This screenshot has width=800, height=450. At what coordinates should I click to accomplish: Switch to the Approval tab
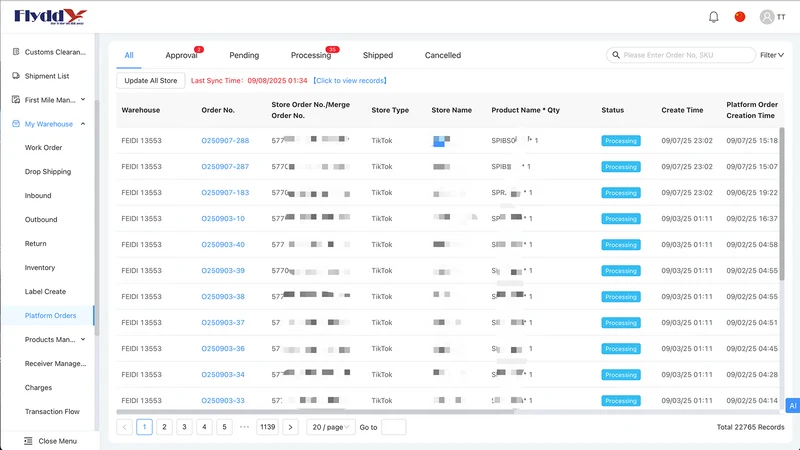point(181,55)
